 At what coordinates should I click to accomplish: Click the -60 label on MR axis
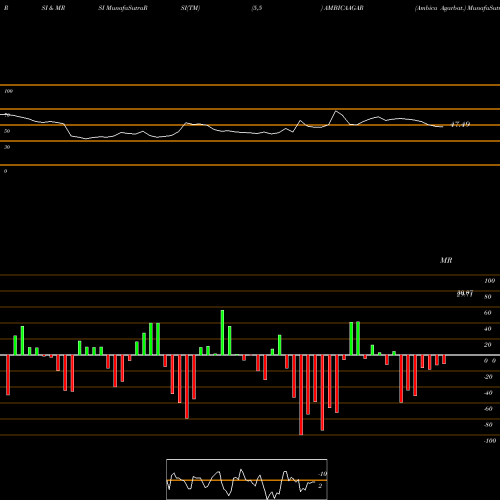tap(488, 409)
